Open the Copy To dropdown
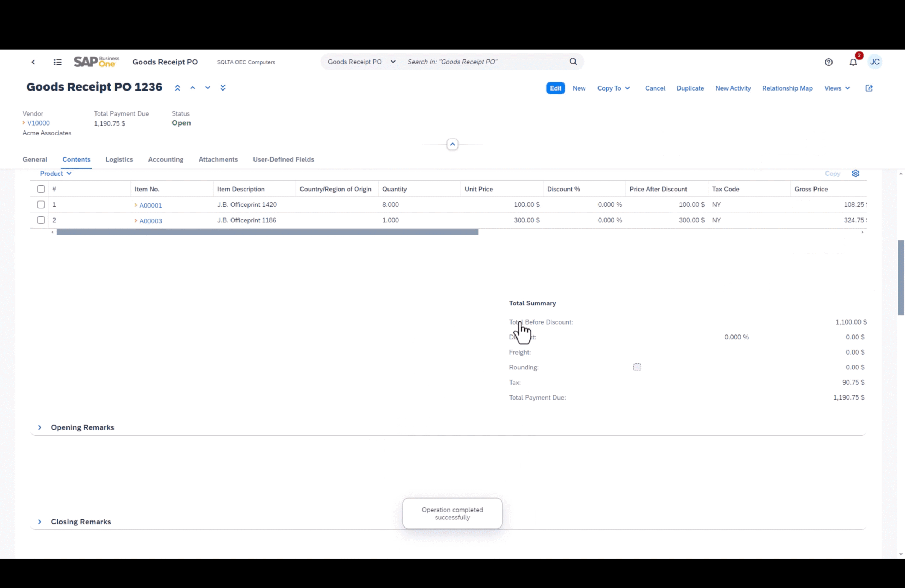The height and width of the screenshot is (588, 905). point(613,88)
